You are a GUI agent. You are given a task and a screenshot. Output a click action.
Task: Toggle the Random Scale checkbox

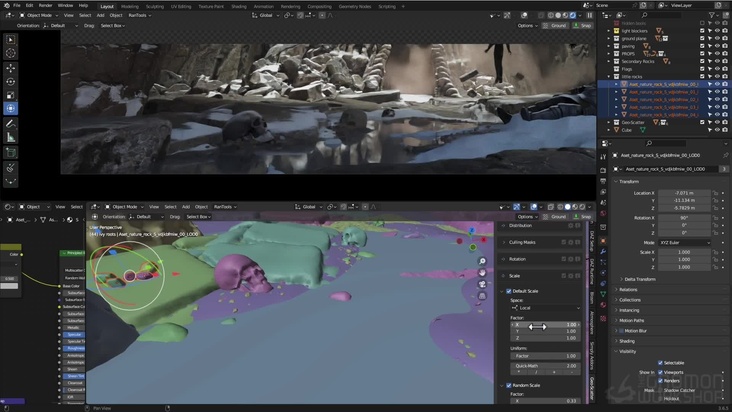click(509, 385)
